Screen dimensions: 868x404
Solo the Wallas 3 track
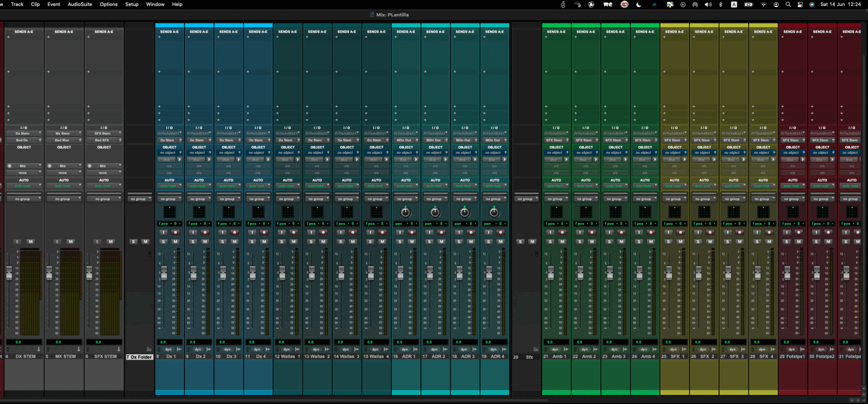click(x=341, y=241)
